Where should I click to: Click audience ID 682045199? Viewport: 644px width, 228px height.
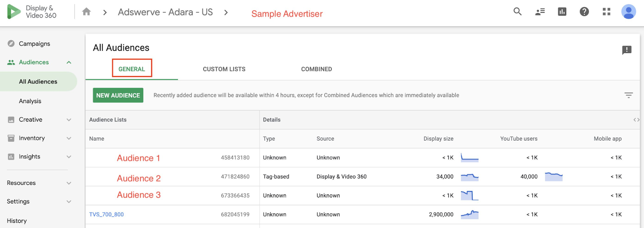click(x=235, y=214)
